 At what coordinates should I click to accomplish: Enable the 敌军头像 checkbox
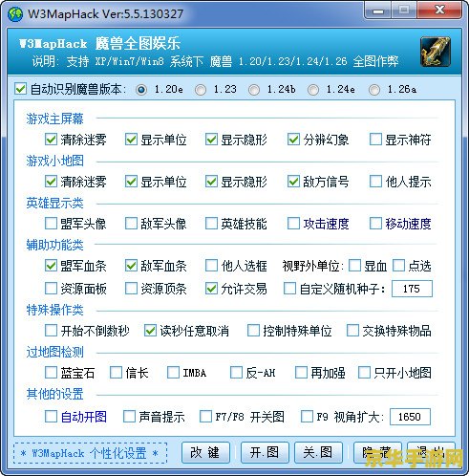(x=131, y=224)
